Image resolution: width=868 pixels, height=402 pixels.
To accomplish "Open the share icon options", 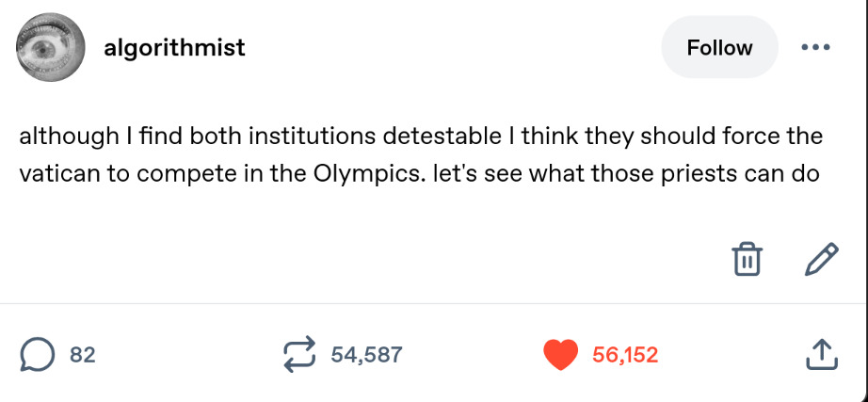I will 821,354.
